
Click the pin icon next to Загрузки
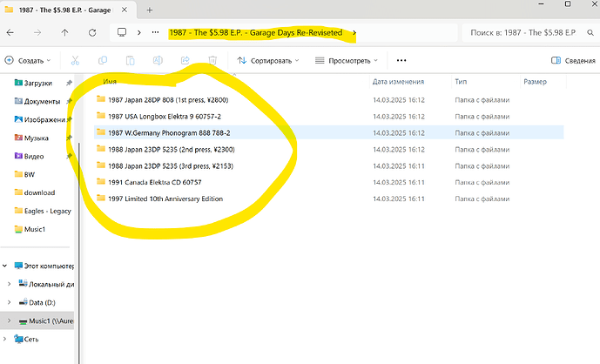[70, 83]
